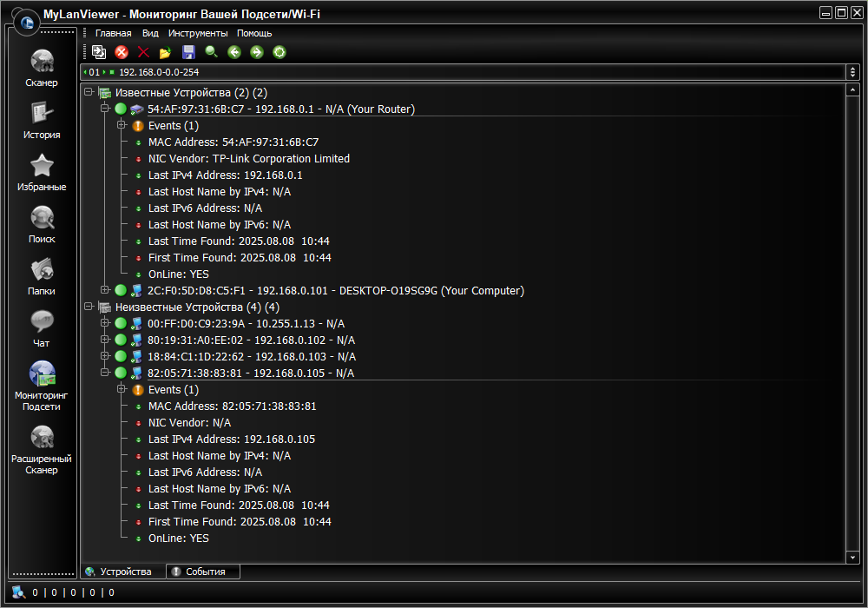Click the magnifying glass find toolbar icon
The height and width of the screenshot is (608, 868).
[x=212, y=52]
